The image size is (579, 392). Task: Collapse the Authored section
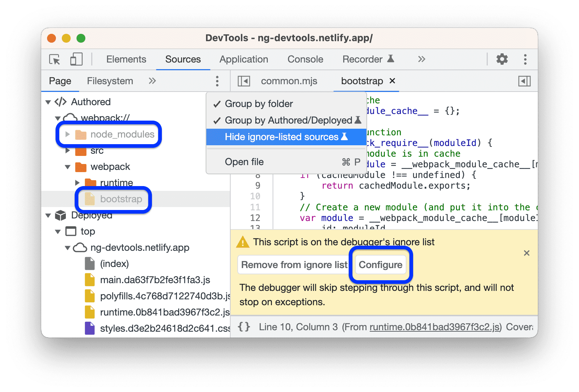(48, 102)
